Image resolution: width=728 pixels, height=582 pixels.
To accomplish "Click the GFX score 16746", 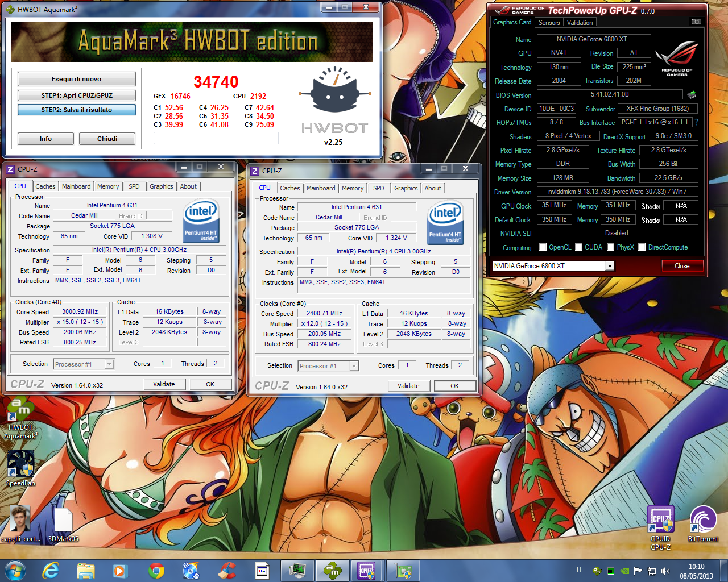I will 180,96.
